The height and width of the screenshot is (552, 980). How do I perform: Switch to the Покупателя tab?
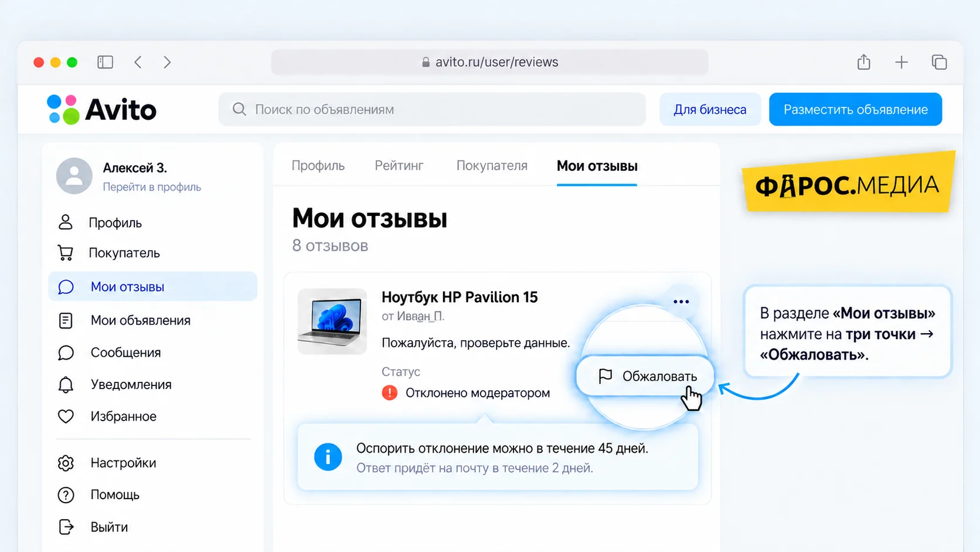point(492,166)
